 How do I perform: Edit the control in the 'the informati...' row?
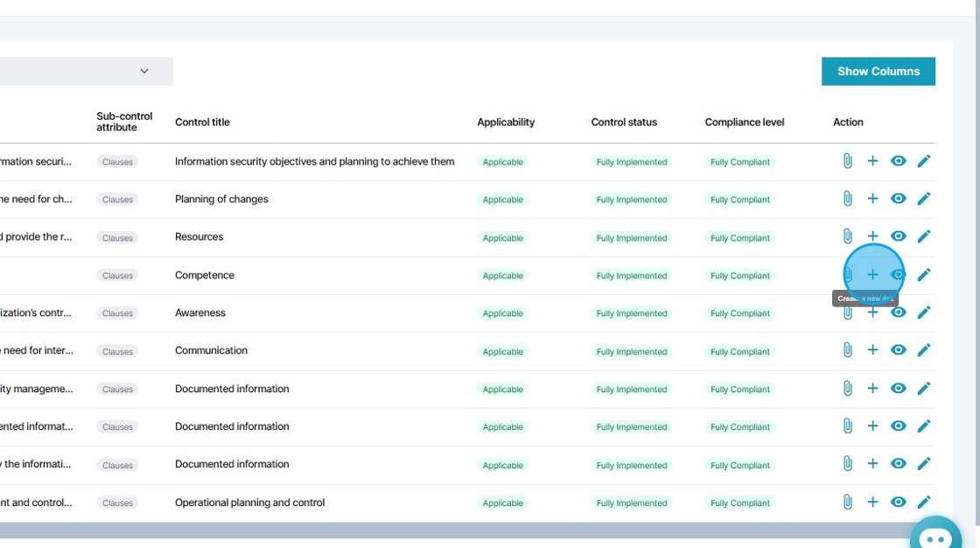tap(924, 464)
